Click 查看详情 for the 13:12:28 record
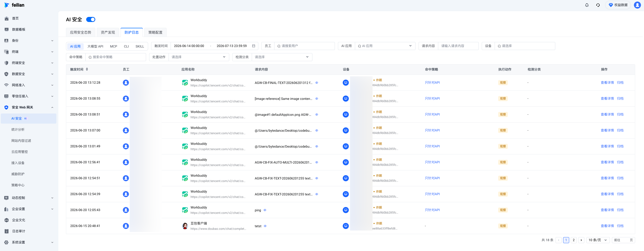 pos(607,83)
